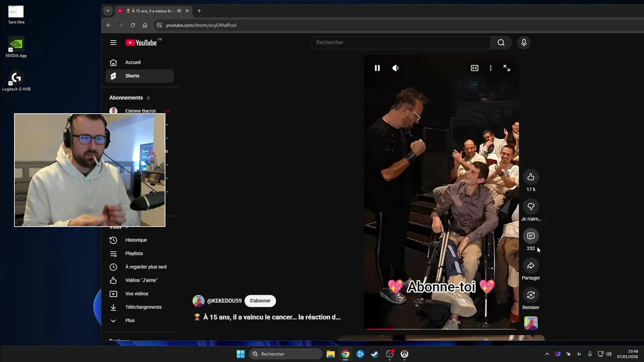This screenshot has height=362, width=644.
Task: Click the S'abonner button
Action: [x=260, y=301]
